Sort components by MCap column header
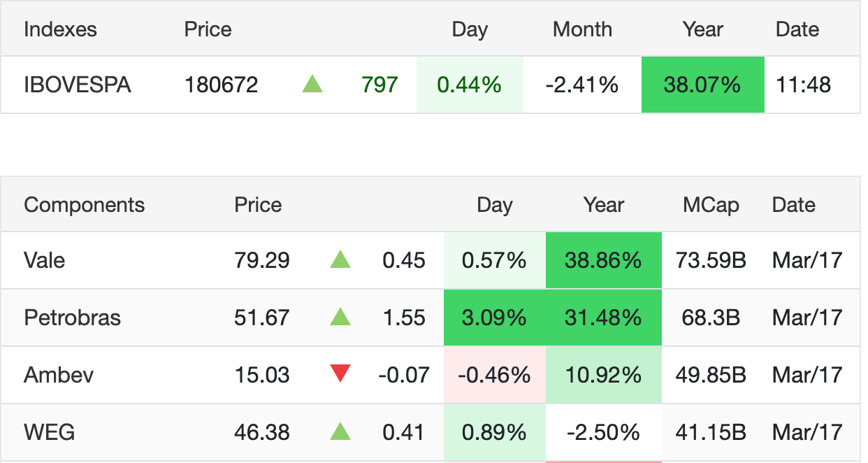Screen dimensions: 868x463 coord(711,205)
